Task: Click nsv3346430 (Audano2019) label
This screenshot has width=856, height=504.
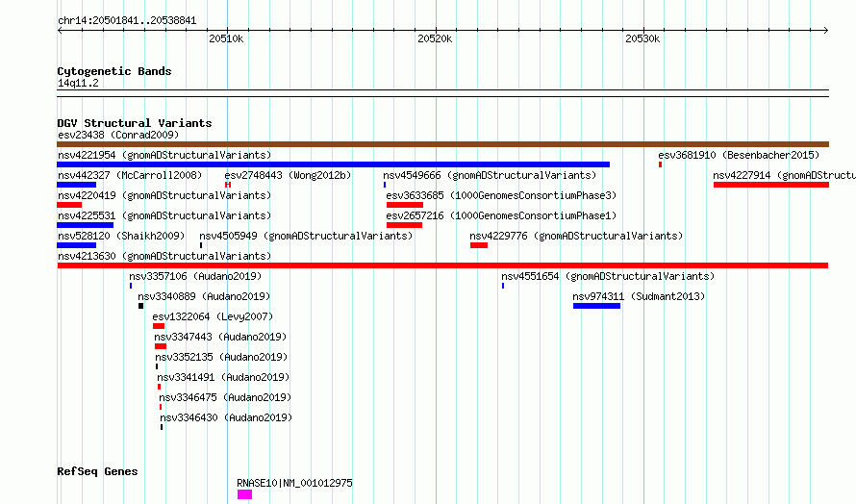Action: pos(226,417)
